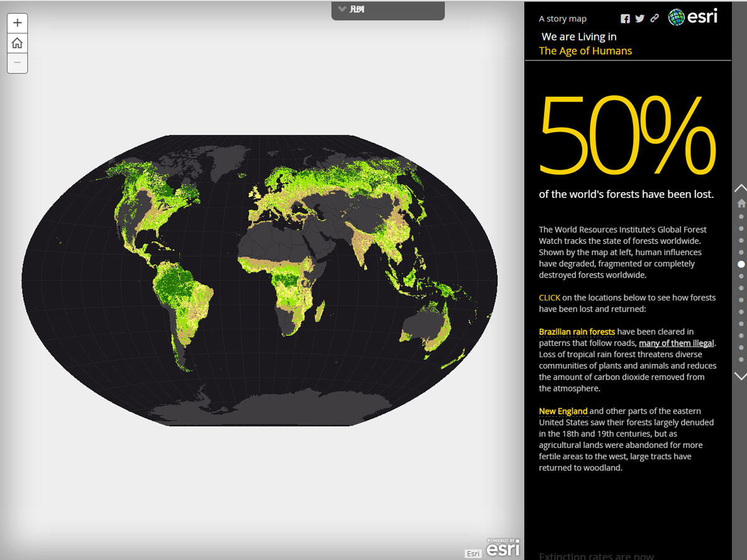This screenshot has height=560, width=747.
Task: Expand the 凡例 legend panel
Action: [x=388, y=10]
